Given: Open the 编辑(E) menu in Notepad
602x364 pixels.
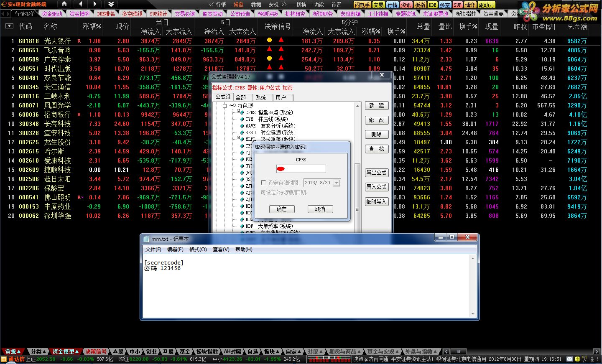Looking at the screenshot, I should pyautogui.click(x=175, y=249).
